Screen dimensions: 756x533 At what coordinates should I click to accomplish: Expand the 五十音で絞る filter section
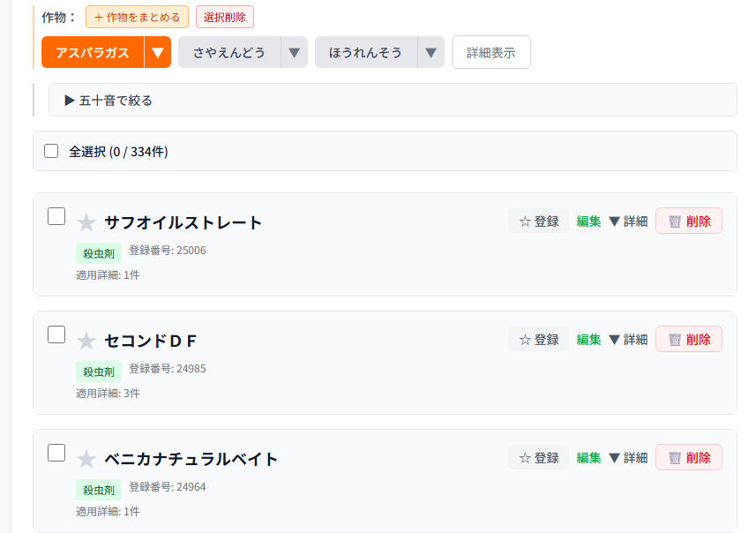click(109, 101)
